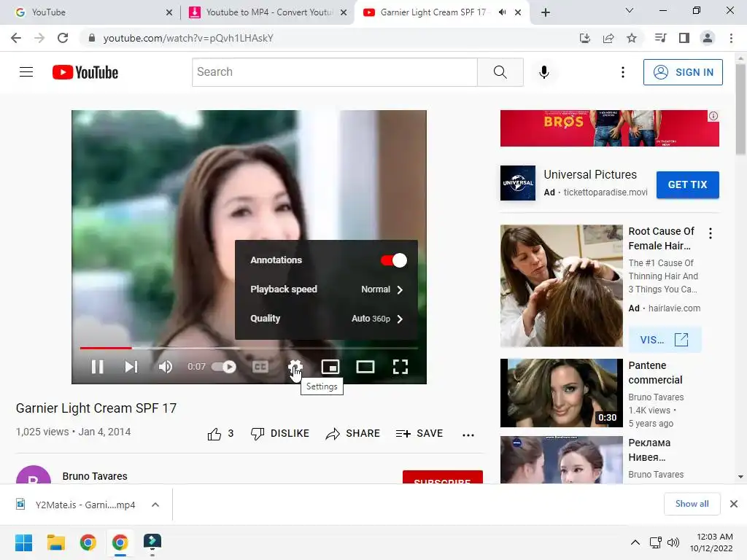Viewport: 747px width, 560px height.
Task: Open the Chrome side panel
Action: tap(684, 38)
